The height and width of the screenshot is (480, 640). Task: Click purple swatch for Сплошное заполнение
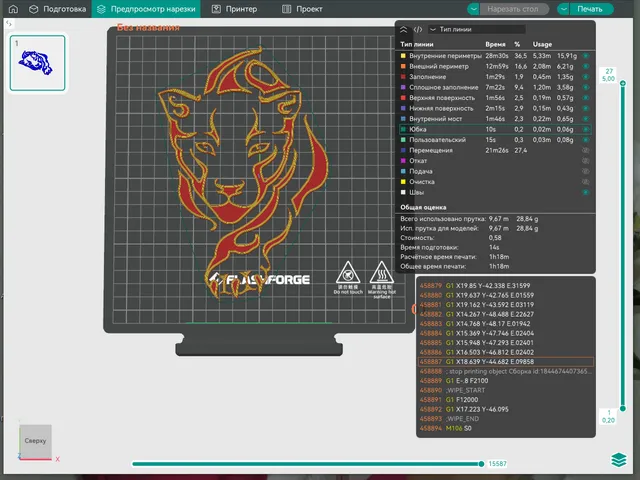coord(403,87)
